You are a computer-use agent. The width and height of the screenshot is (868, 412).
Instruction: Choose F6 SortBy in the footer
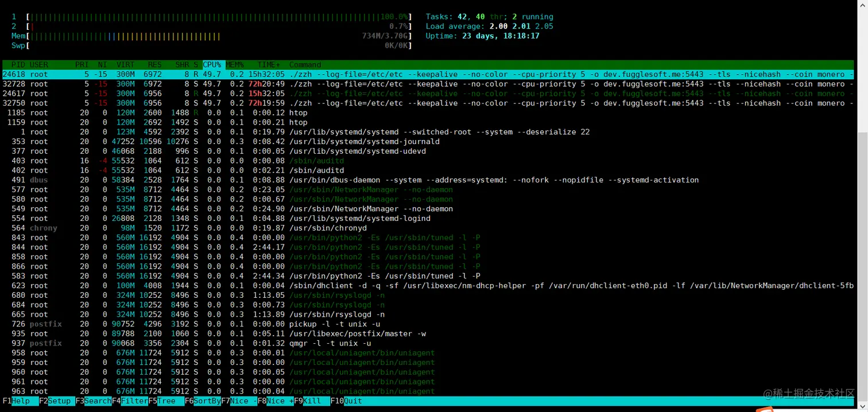[x=203, y=401]
